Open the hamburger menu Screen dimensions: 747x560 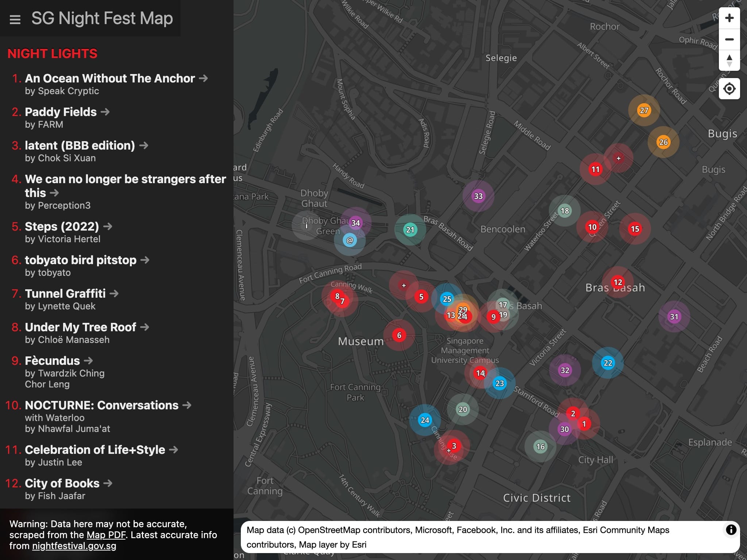(x=15, y=19)
